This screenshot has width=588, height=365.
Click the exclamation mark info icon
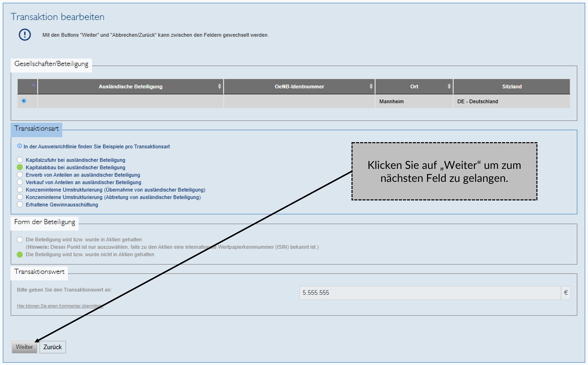25,35
